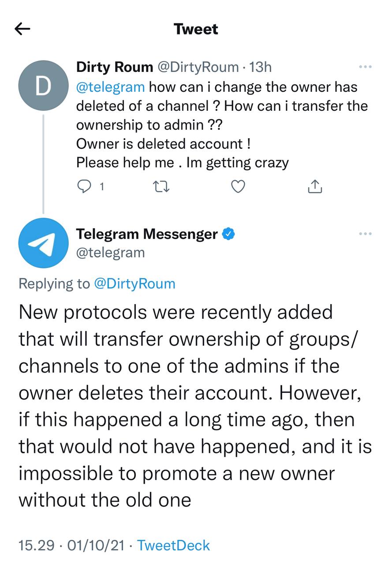Screen dimensions: 392x565
Task: Open the TweetDeck source link
Action: 173,546
